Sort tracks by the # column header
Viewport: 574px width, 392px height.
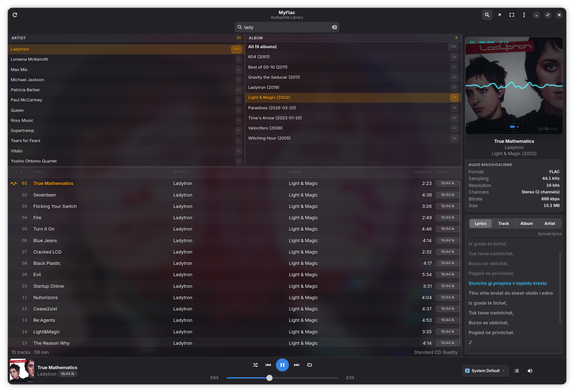(x=21, y=172)
